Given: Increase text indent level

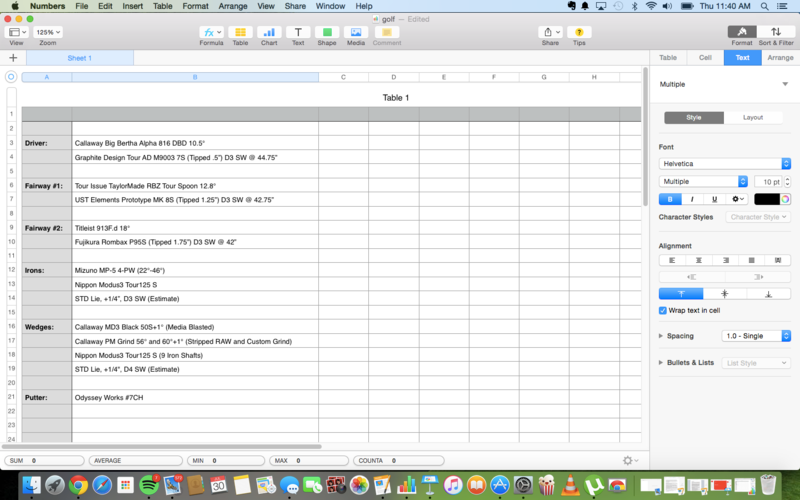Looking at the screenshot, I should coord(758,277).
